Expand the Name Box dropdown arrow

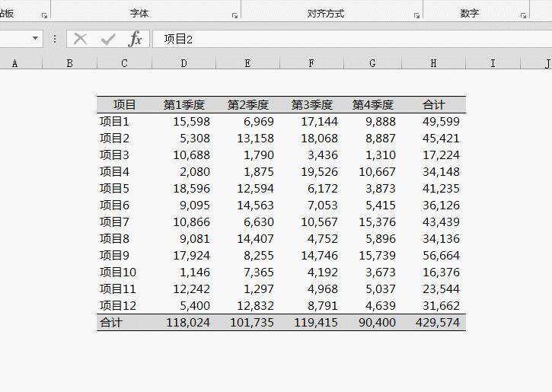[35, 38]
